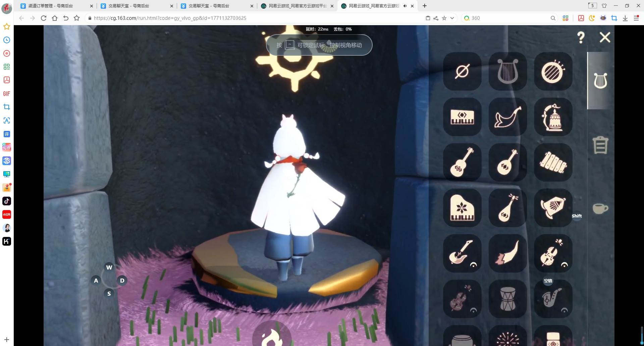Add a sidebar app with plus
This screenshot has width=644, height=346.
[x=7, y=340]
